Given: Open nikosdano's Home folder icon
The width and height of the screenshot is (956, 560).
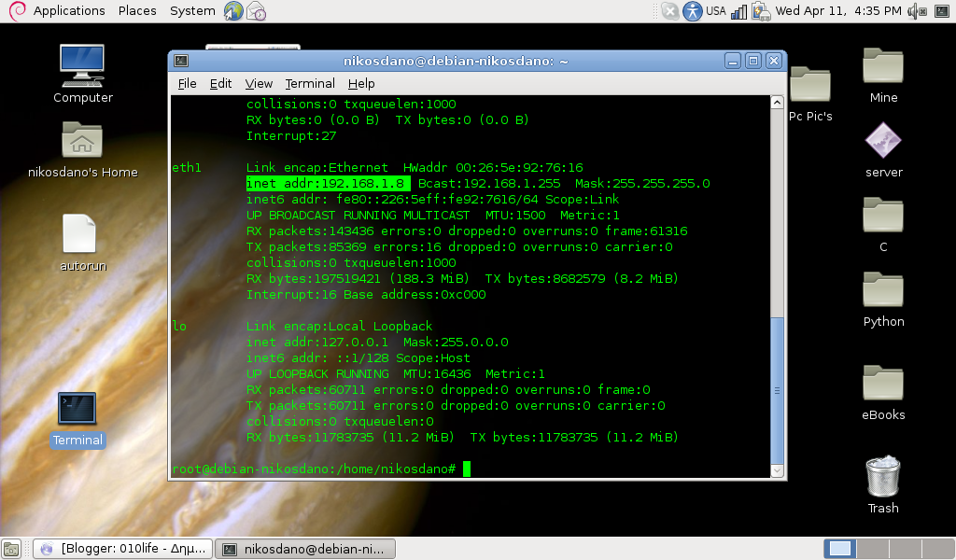Looking at the screenshot, I should pos(82,140).
